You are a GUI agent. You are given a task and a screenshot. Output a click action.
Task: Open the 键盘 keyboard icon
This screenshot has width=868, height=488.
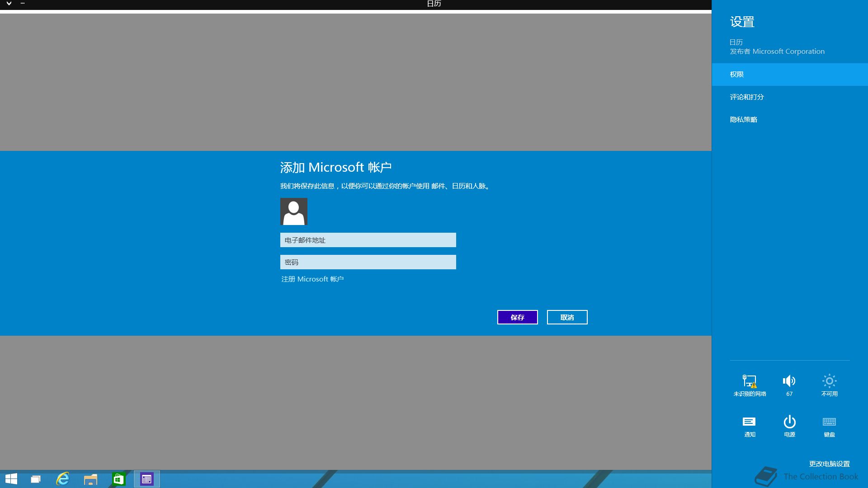pos(829,427)
